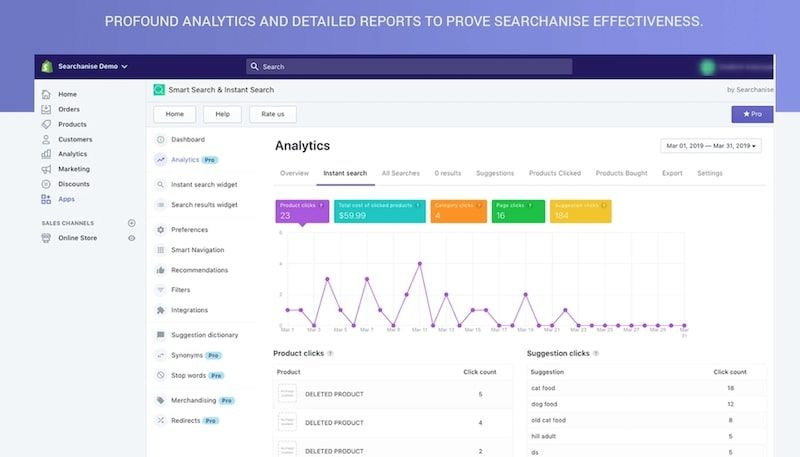
Task: Click the Shopify bag logo icon
Action: click(47, 66)
